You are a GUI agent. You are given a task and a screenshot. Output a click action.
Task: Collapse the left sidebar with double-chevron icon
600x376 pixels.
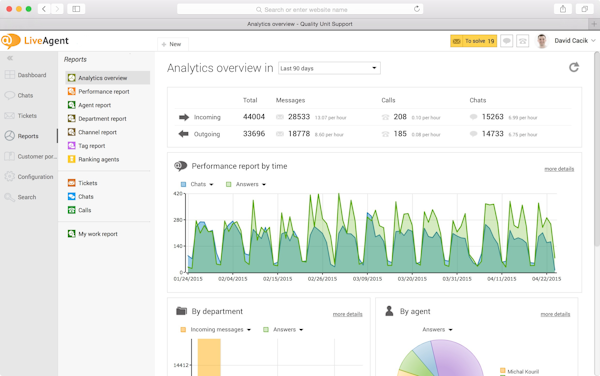(x=10, y=58)
